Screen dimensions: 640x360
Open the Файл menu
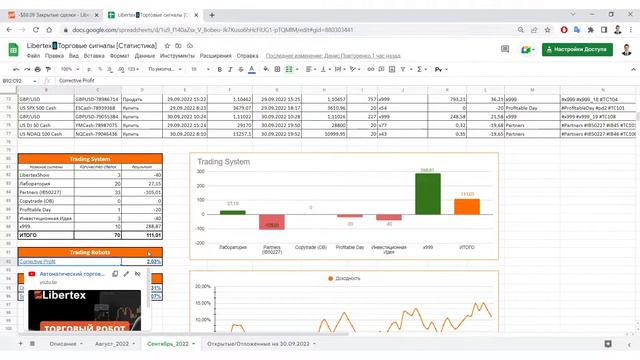[33, 56]
